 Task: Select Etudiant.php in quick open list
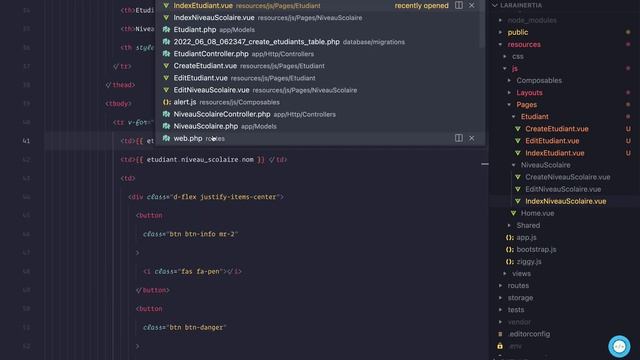coord(320,30)
